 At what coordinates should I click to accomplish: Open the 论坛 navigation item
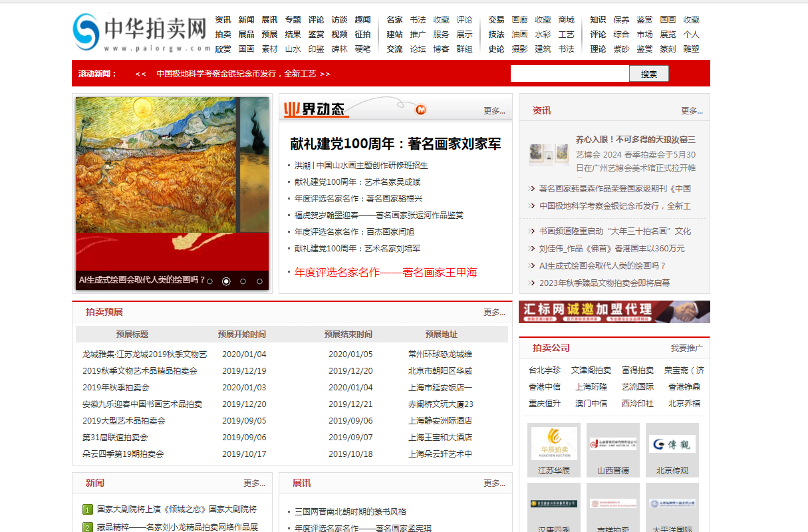[x=418, y=49]
